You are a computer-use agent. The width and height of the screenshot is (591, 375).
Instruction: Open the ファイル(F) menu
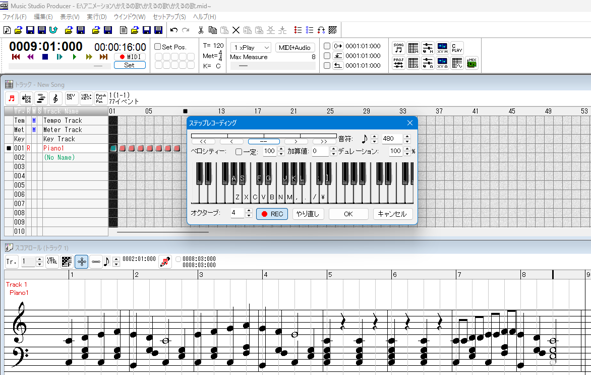(14, 17)
